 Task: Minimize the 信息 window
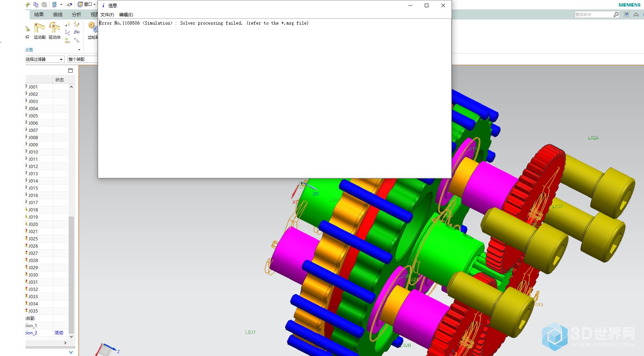click(410, 5)
